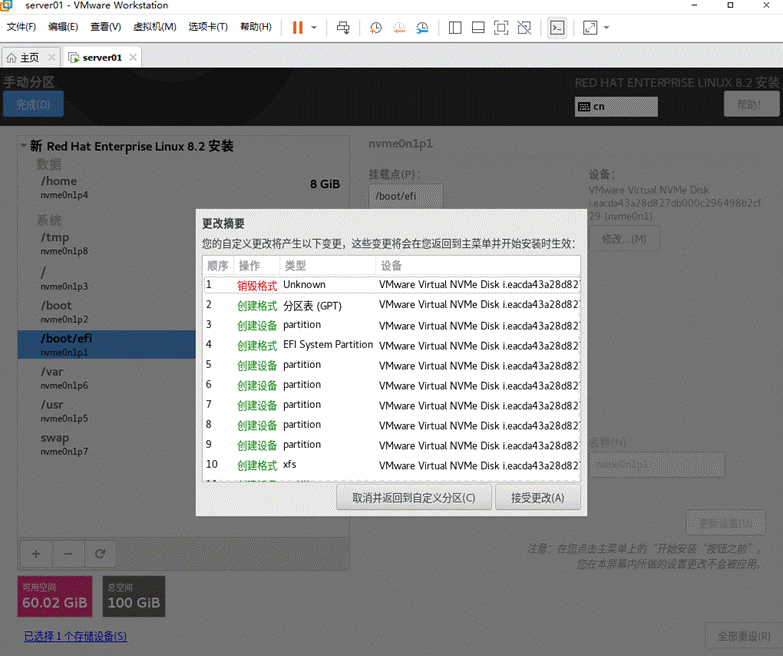Select row 4 EFI System Partition entry
The image size is (783, 656).
coord(392,345)
